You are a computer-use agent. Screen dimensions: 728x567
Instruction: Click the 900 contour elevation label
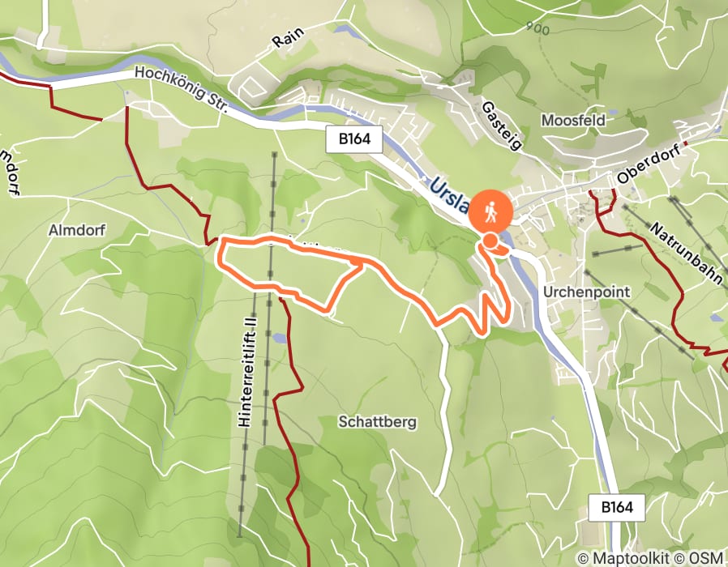click(x=538, y=29)
